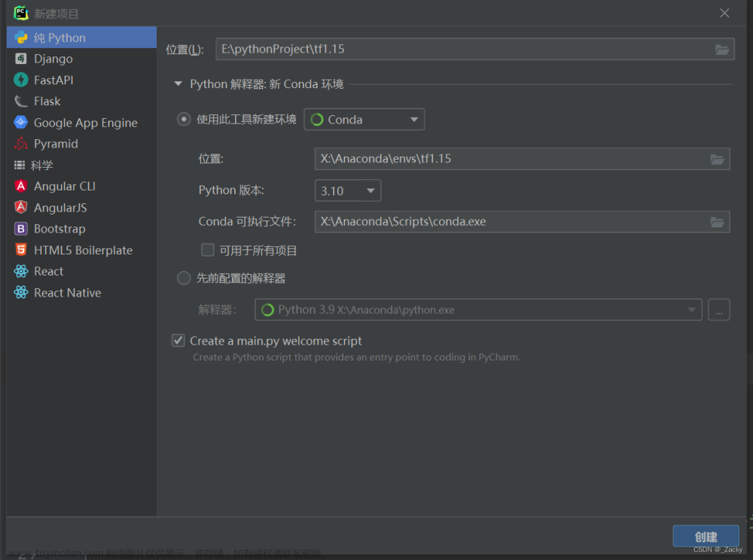
Task: Select AngularJS project type
Action: coord(81,207)
